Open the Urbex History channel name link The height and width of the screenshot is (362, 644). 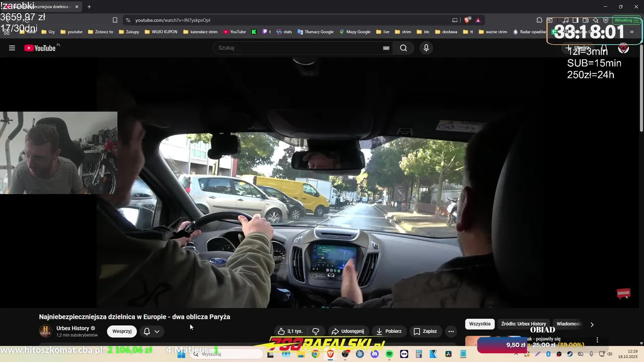pos(72,328)
